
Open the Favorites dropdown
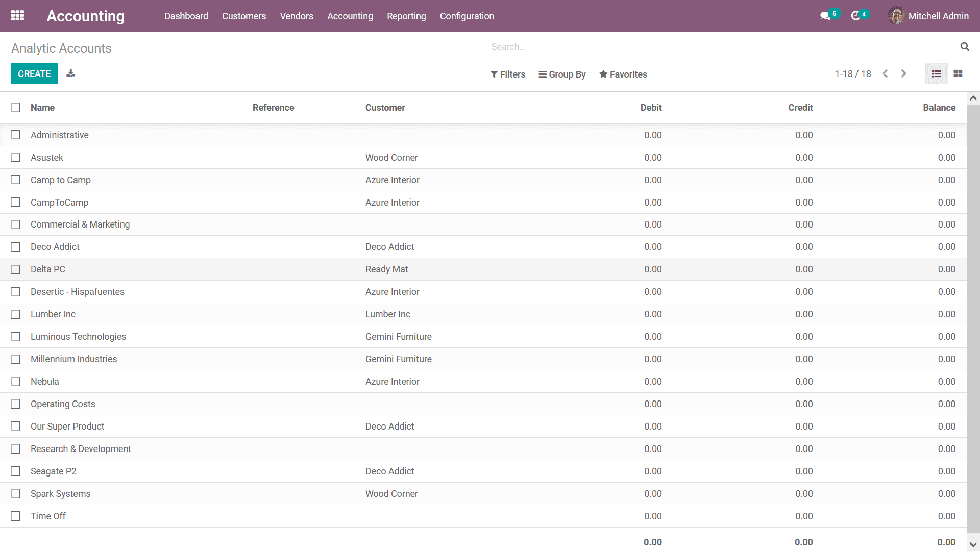[x=623, y=74]
